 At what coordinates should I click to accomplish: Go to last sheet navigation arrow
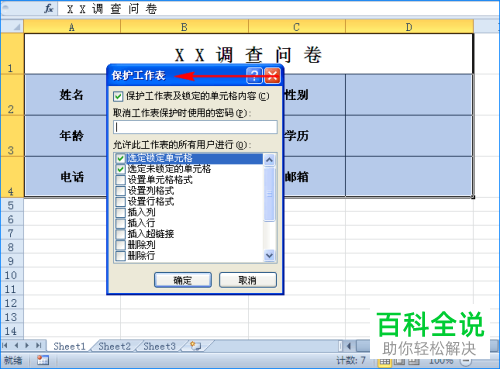click(39, 346)
